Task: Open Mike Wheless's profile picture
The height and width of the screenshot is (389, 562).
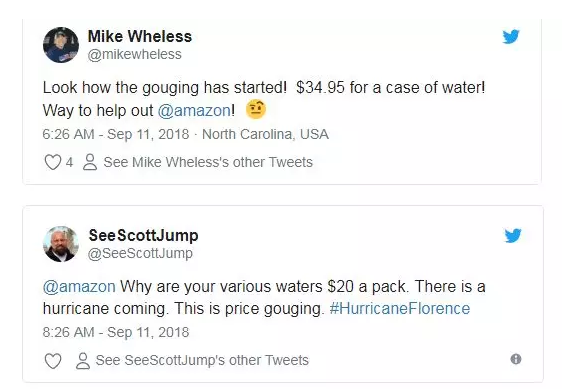Action: [x=61, y=45]
